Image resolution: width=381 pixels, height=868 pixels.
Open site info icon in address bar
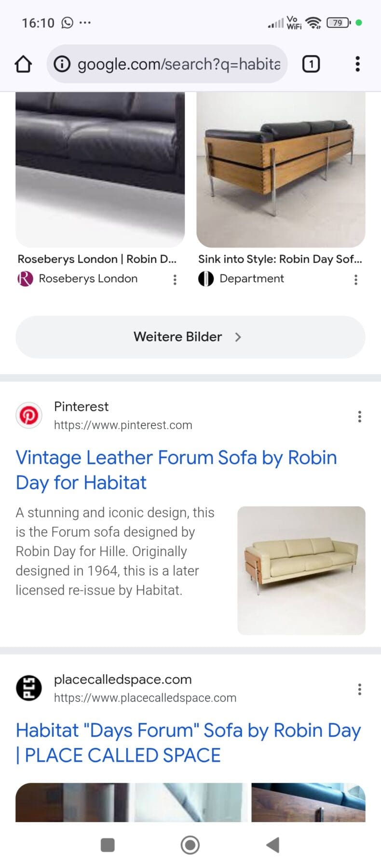[x=62, y=64]
